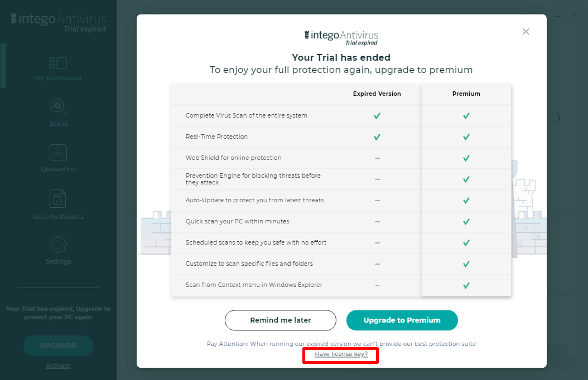
Task: Click the green checkmark for Real-Time Protection Premium
Action: tap(466, 137)
